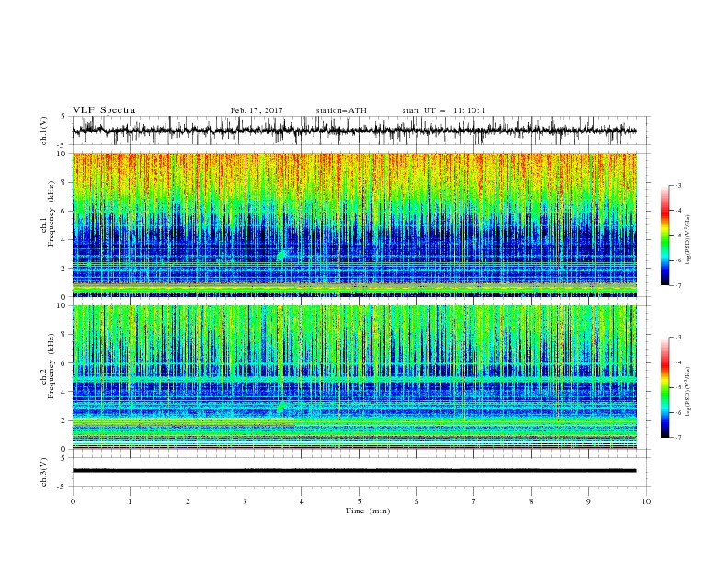Click the time axis tick label "9"
This screenshot has height=563, width=728.
click(588, 501)
